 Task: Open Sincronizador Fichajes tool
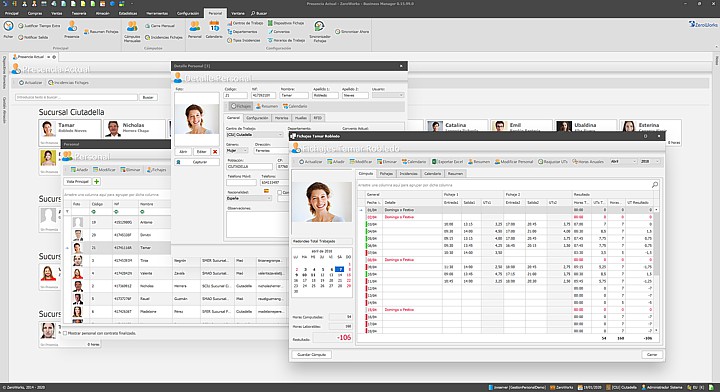[320, 31]
